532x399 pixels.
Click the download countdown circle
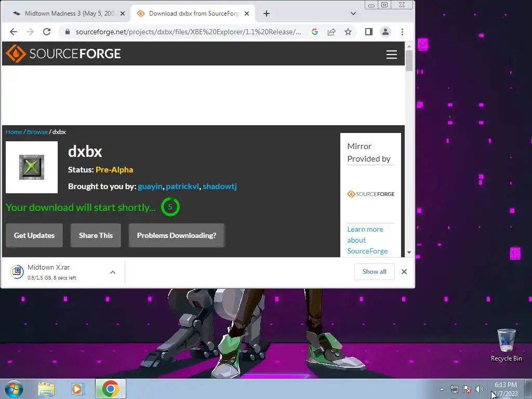click(x=170, y=207)
